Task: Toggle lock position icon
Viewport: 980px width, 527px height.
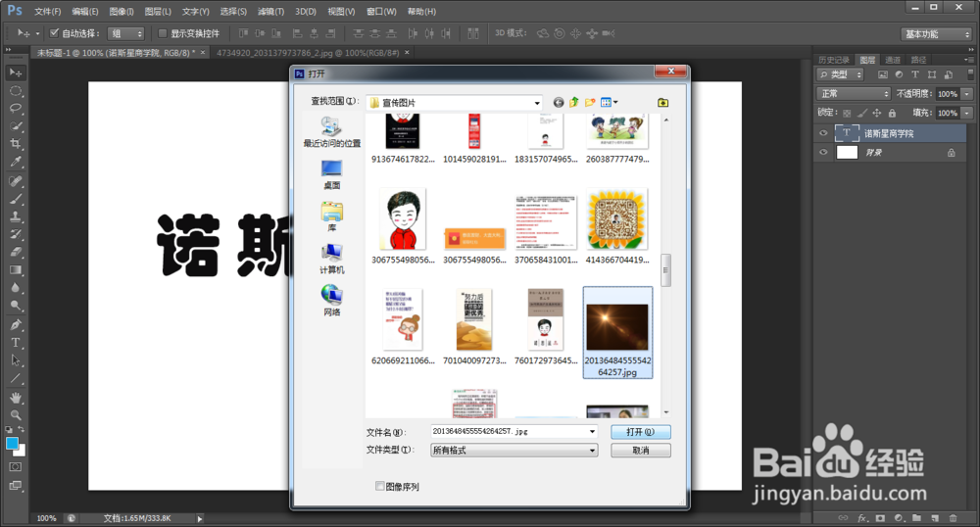Action: tap(877, 113)
